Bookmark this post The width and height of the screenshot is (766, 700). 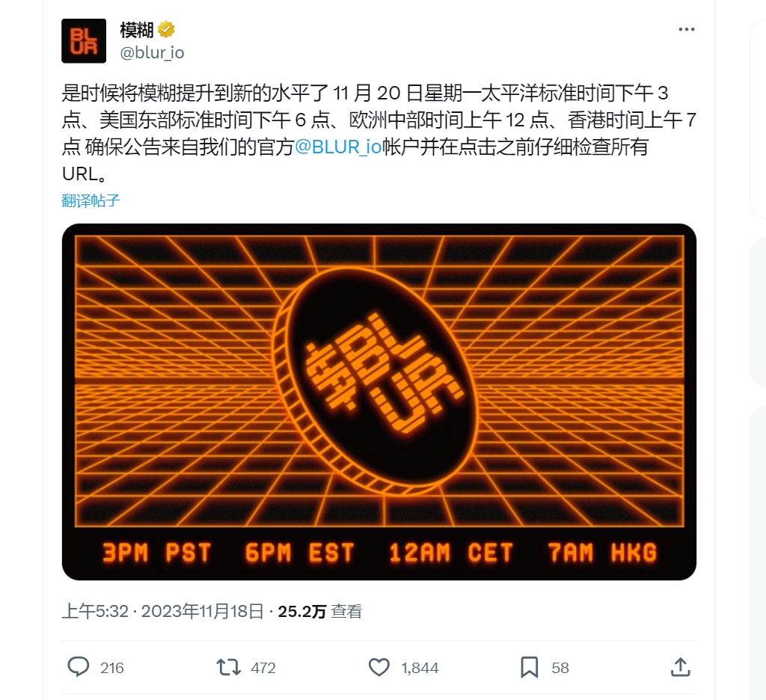point(530,667)
